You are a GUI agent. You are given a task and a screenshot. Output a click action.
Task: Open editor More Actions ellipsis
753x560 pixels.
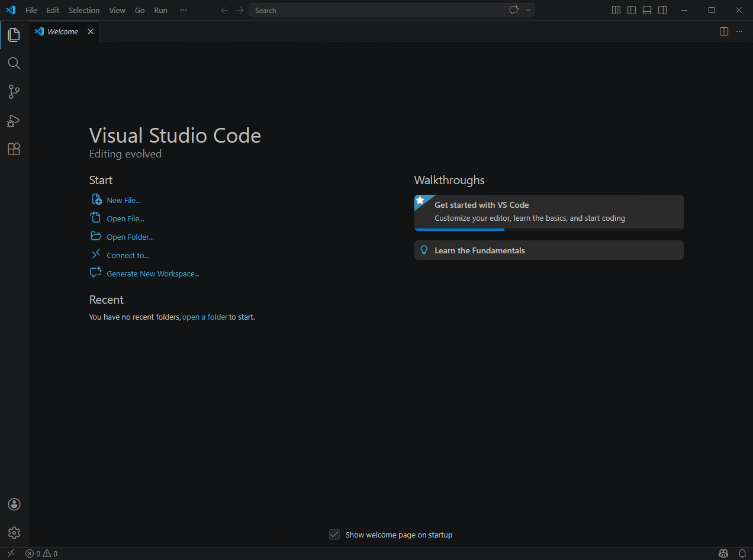coord(739,31)
